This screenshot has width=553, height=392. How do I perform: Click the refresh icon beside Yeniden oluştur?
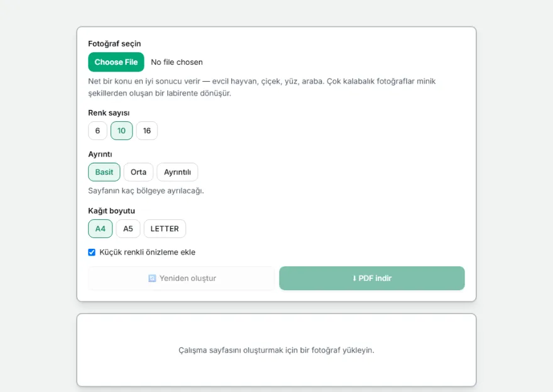coord(152,278)
